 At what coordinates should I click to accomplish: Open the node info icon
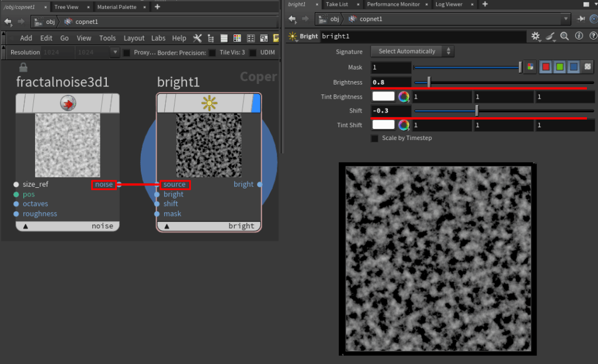click(x=578, y=36)
